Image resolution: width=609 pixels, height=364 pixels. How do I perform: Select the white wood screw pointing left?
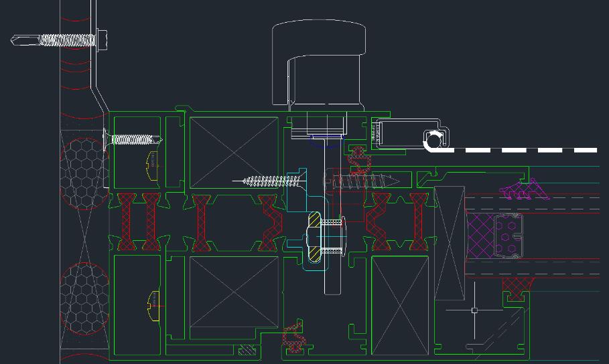(268, 181)
